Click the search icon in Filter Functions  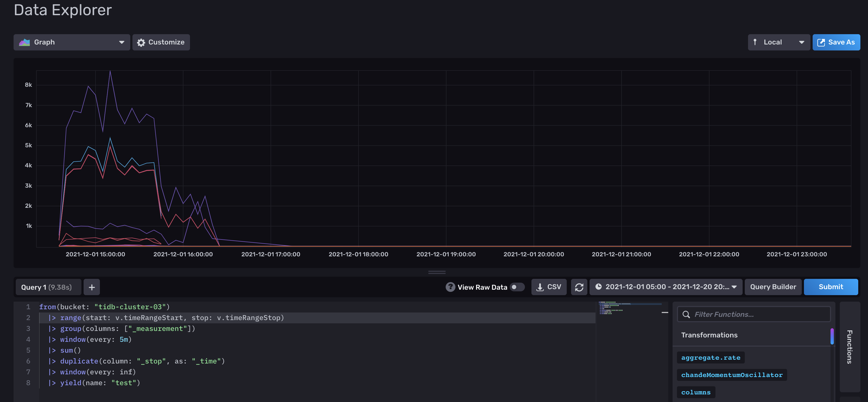(x=686, y=314)
